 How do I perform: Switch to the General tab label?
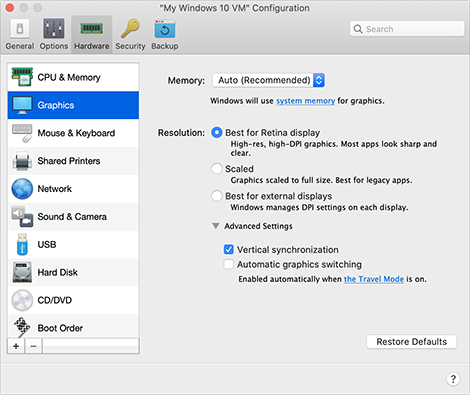tap(20, 46)
